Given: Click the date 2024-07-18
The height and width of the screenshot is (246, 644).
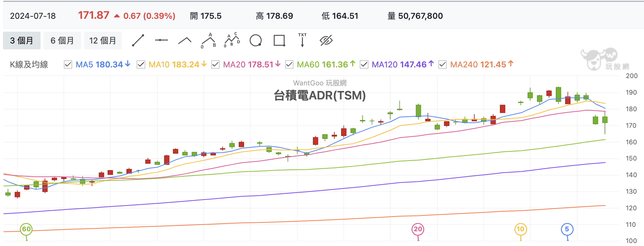Looking at the screenshot, I should (x=33, y=16).
